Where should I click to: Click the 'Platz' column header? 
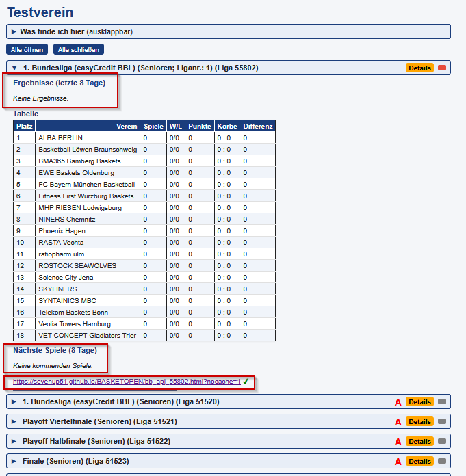coord(25,126)
